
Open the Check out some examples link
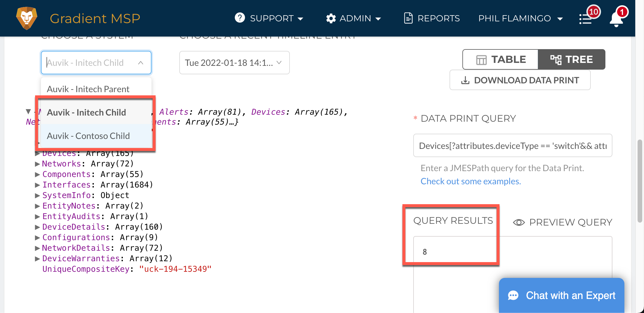click(x=471, y=181)
